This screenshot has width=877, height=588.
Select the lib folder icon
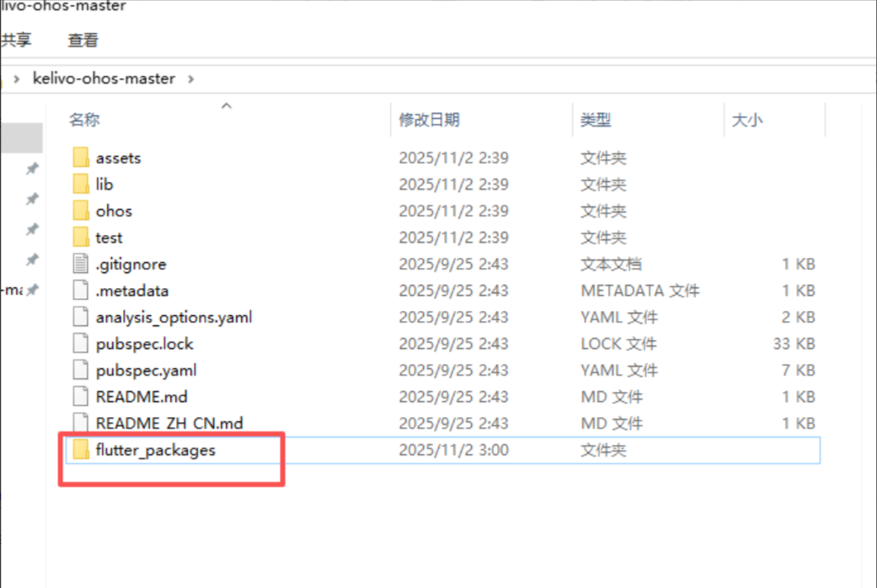(x=81, y=184)
